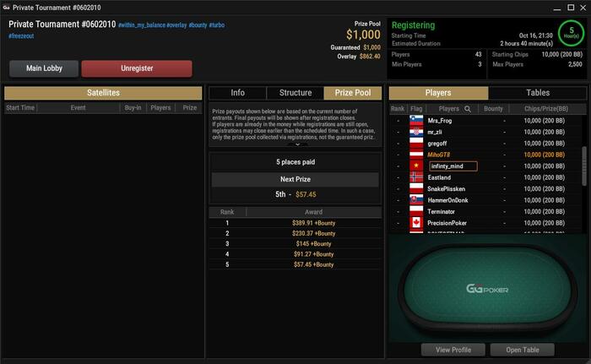Click the players list scrollbar
The height and width of the screenshot is (364, 591).
584,166
